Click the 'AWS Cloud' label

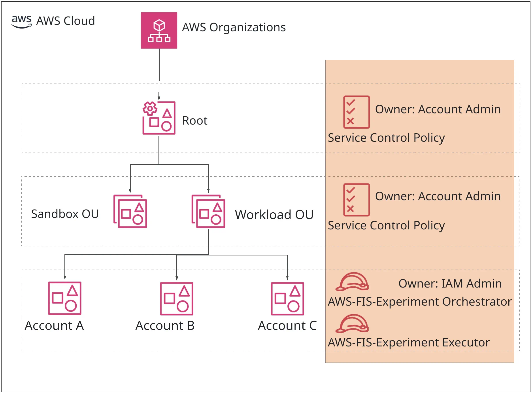coord(66,21)
